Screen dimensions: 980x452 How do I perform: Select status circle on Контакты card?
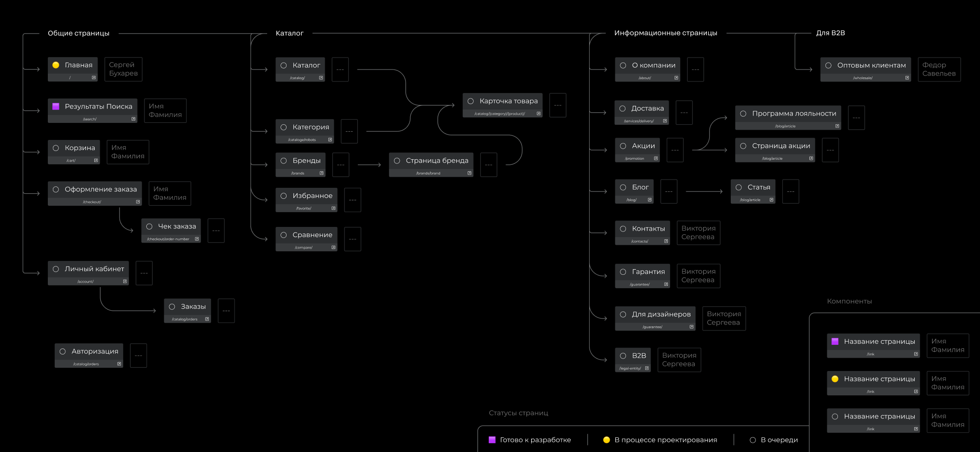[623, 229]
